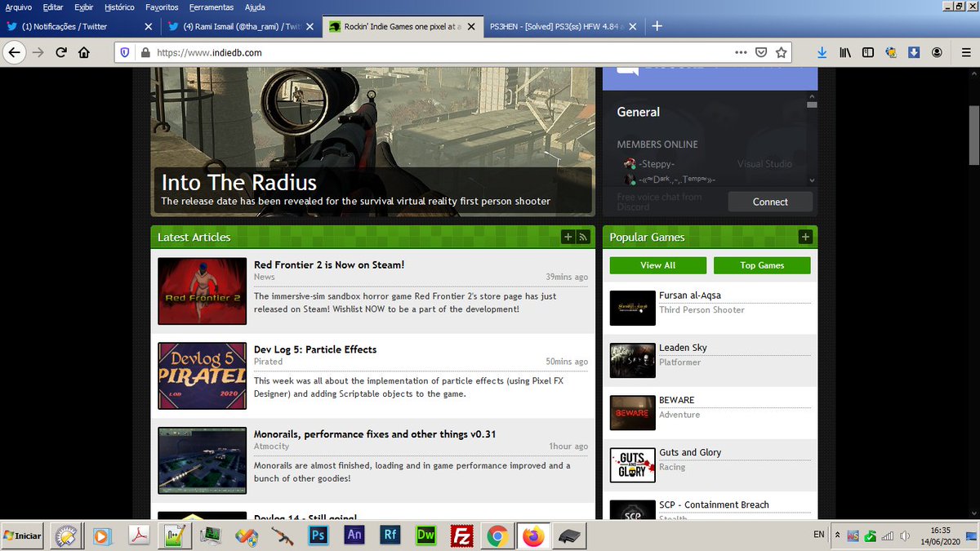
Task: Open page actions three-dots menu in address bar
Action: click(741, 52)
